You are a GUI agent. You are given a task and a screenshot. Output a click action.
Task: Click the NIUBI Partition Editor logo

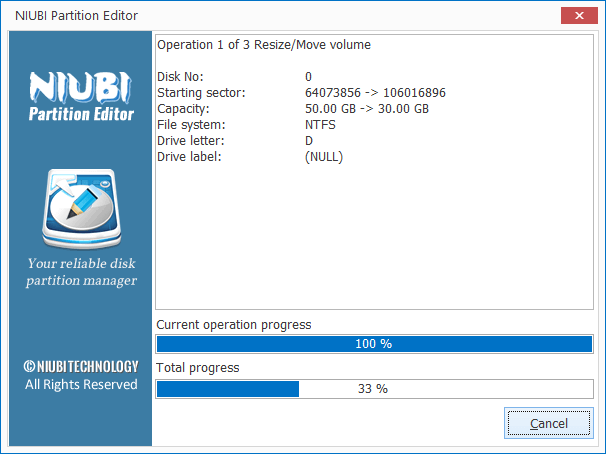click(x=81, y=97)
